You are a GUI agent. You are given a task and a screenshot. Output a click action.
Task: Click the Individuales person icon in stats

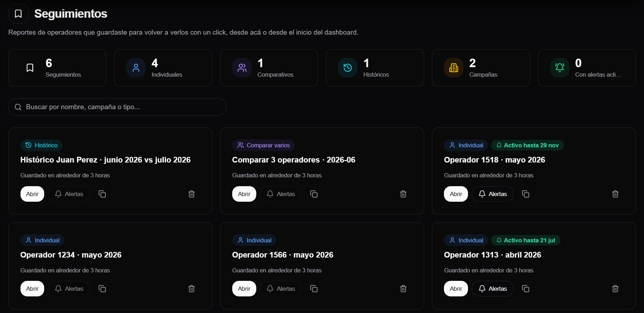tap(136, 68)
